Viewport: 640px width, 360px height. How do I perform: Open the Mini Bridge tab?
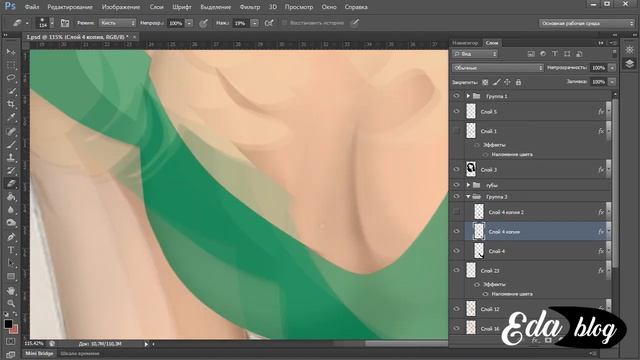(x=39, y=353)
